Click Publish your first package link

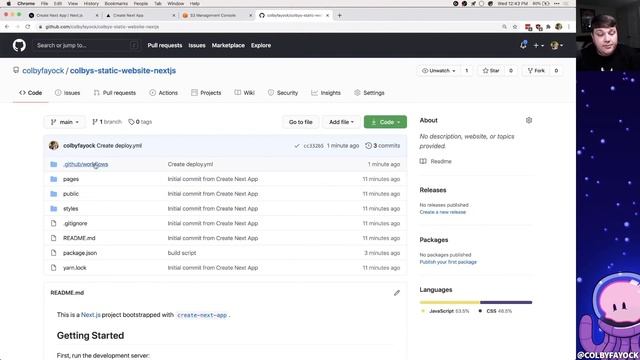point(448,262)
